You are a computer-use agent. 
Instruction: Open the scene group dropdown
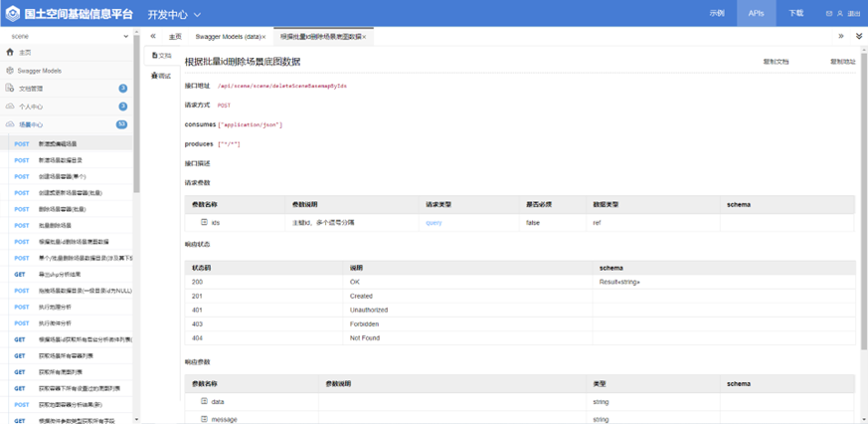coord(66,36)
